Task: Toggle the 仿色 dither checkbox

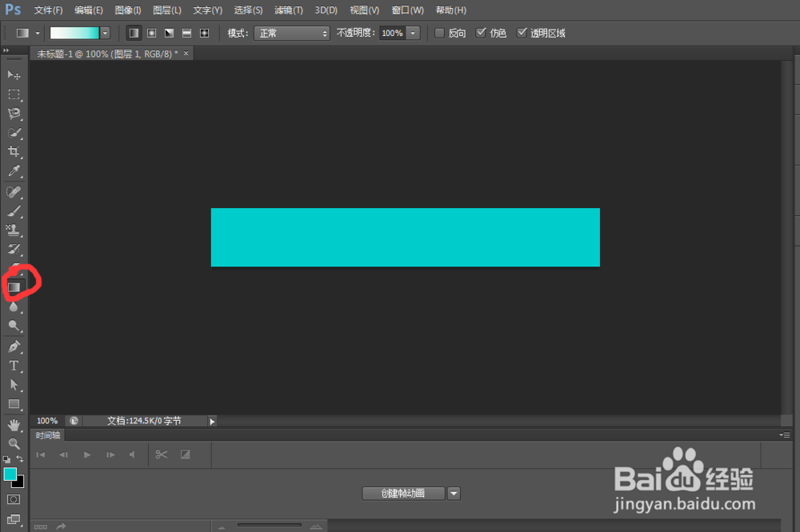Action: pos(480,33)
